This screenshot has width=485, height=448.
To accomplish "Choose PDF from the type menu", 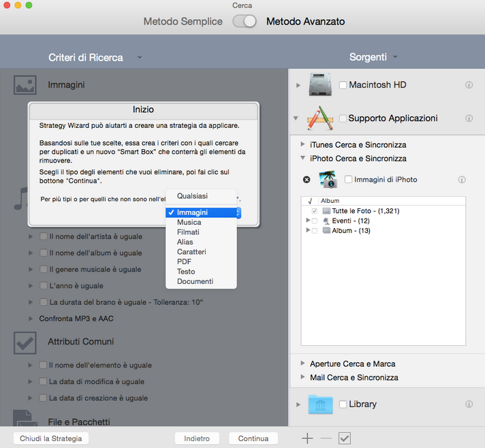I will coord(202,262).
